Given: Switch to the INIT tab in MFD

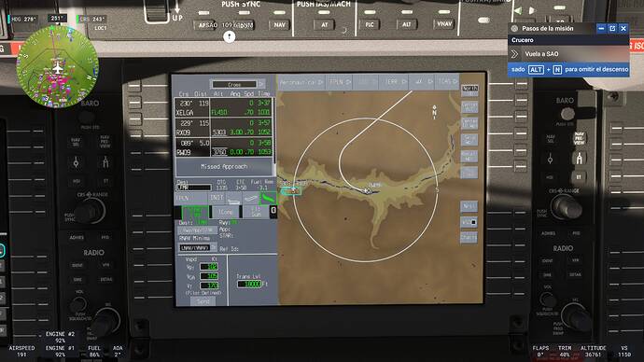Looking at the screenshot, I should tap(217, 198).
